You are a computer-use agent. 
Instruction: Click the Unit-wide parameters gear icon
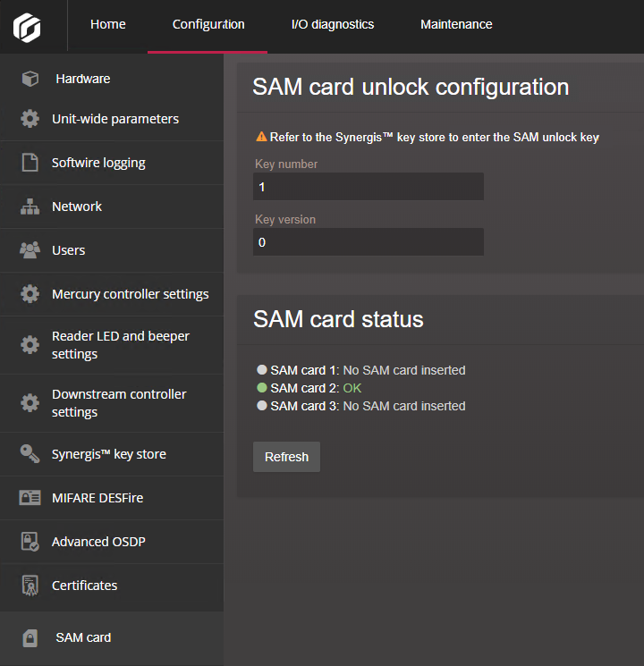(30, 119)
